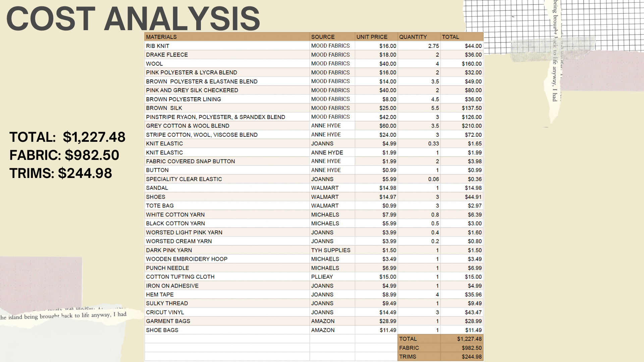Click BROWN POLYESTER LINING cell
The width and height of the screenshot is (644, 362).
(x=227, y=99)
